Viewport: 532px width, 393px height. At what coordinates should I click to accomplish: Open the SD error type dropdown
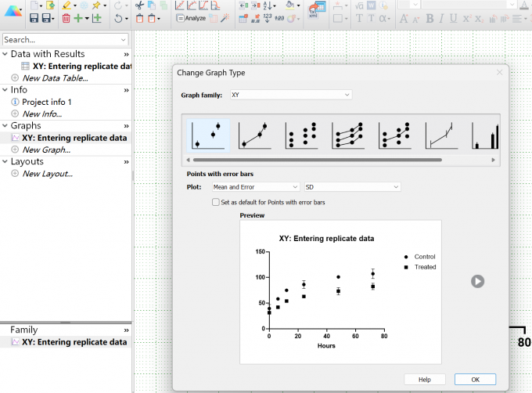[x=352, y=187]
